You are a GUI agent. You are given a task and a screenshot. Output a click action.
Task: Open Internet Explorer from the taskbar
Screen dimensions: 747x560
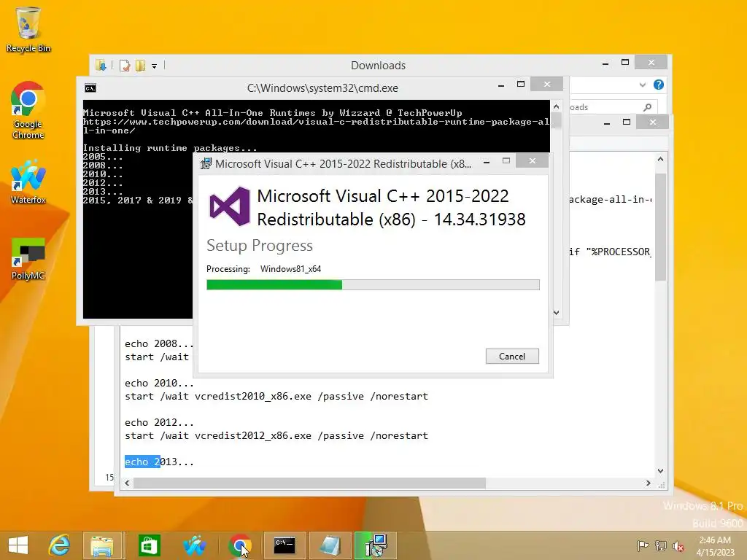pyautogui.click(x=60, y=545)
